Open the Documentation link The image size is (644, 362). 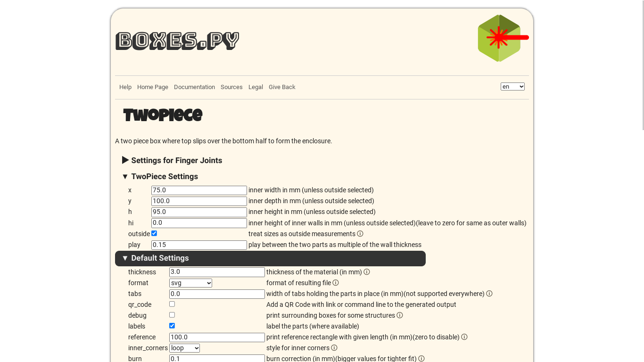pos(194,87)
